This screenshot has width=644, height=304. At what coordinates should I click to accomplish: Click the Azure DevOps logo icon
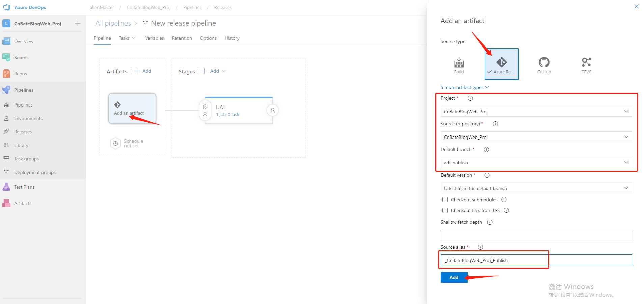tap(6, 7)
